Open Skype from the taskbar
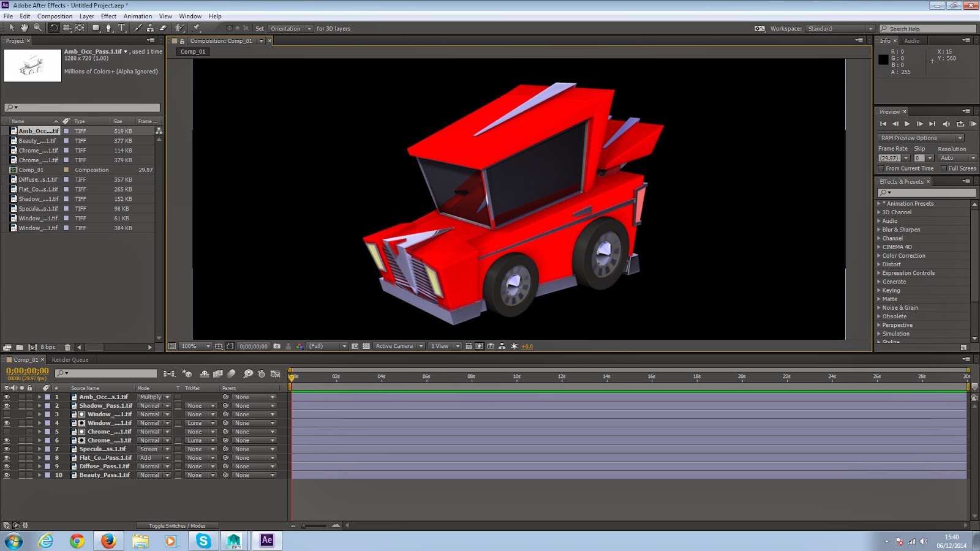This screenshot has width=980, height=551. 203,541
